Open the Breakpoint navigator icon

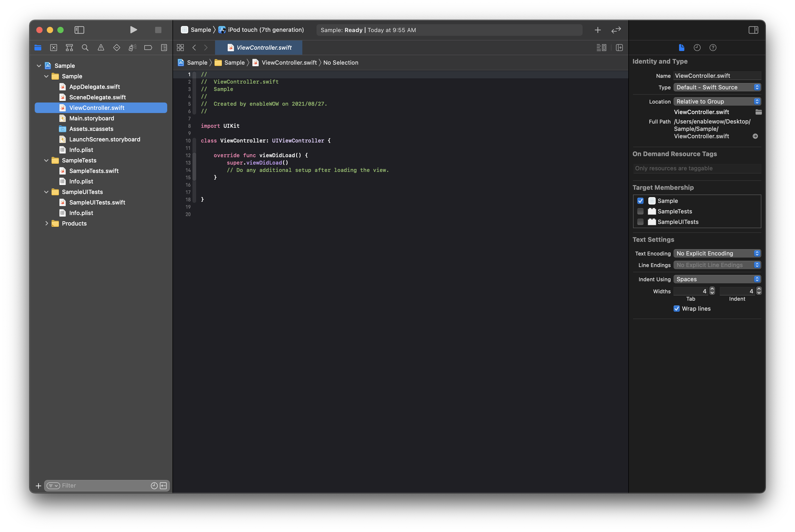[148, 48]
